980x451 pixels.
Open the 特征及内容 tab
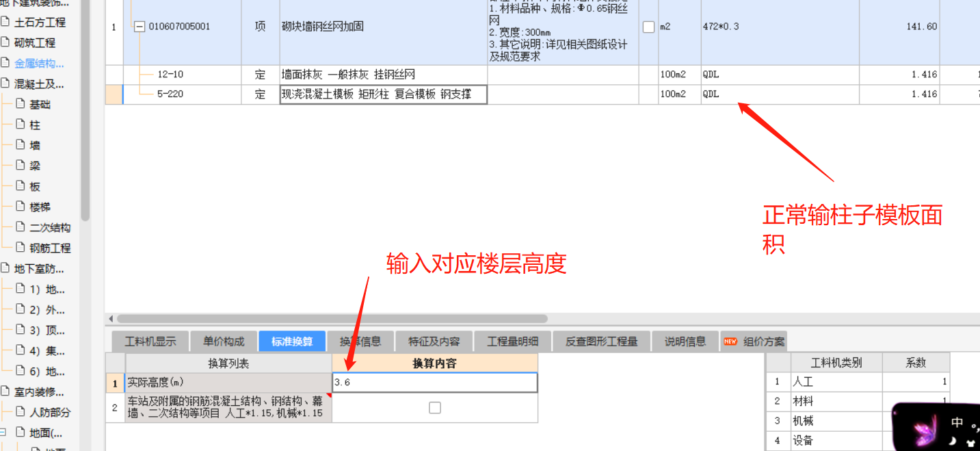(x=434, y=342)
